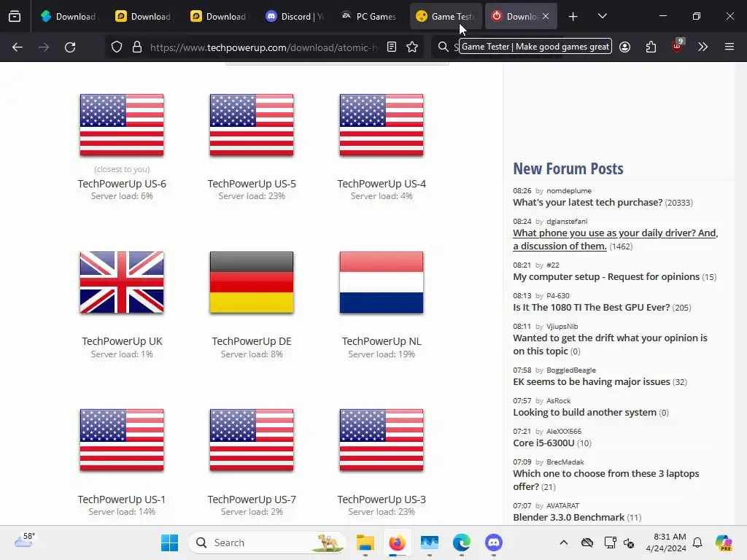
Task: Choose the TechPowerUp US-7 flag
Action: (x=252, y=440)
